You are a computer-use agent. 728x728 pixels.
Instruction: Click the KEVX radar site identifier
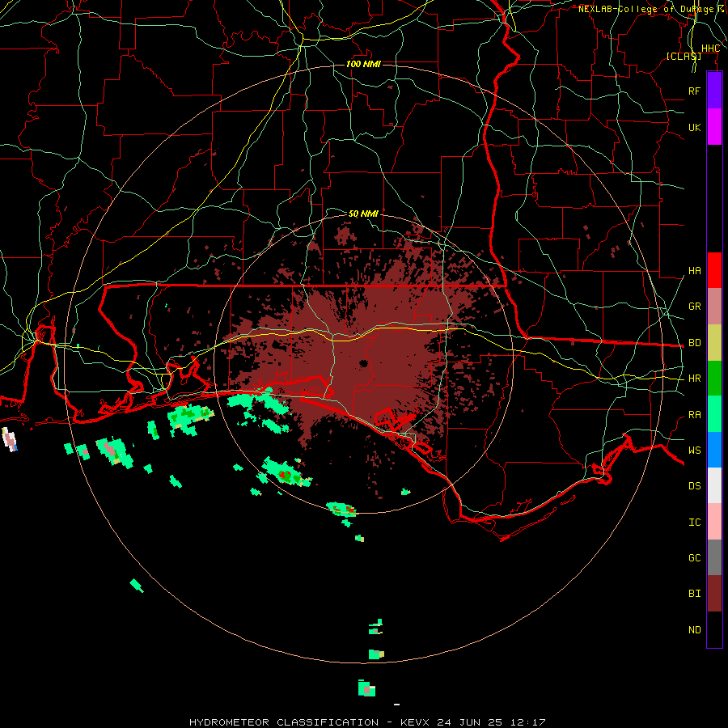[x=416, y=722]
